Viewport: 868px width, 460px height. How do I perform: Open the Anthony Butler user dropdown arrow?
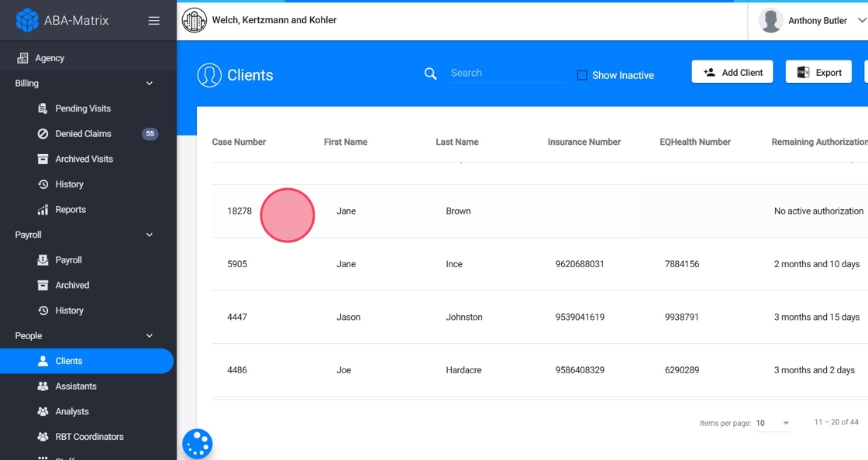(x=861, y=20)
